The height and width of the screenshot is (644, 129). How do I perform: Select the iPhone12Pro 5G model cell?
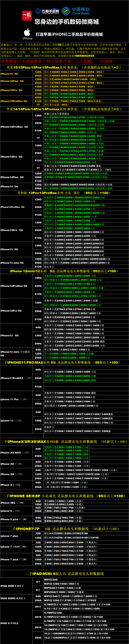[x=17, y=311]
